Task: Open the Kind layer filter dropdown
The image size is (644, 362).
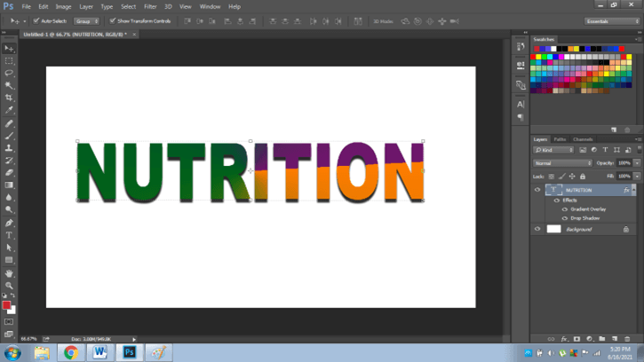Action: pos(553,150)
